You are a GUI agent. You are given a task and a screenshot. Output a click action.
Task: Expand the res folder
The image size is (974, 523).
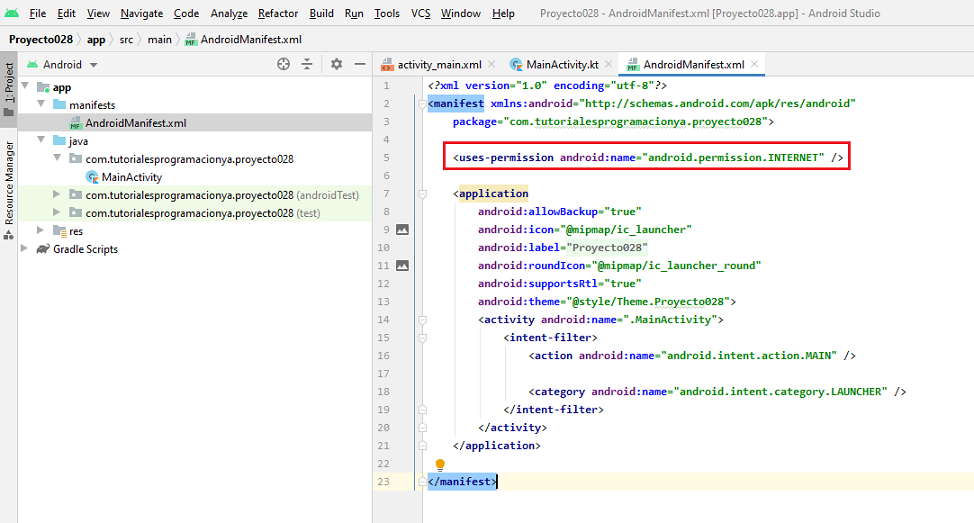click(x=40, y=230)
